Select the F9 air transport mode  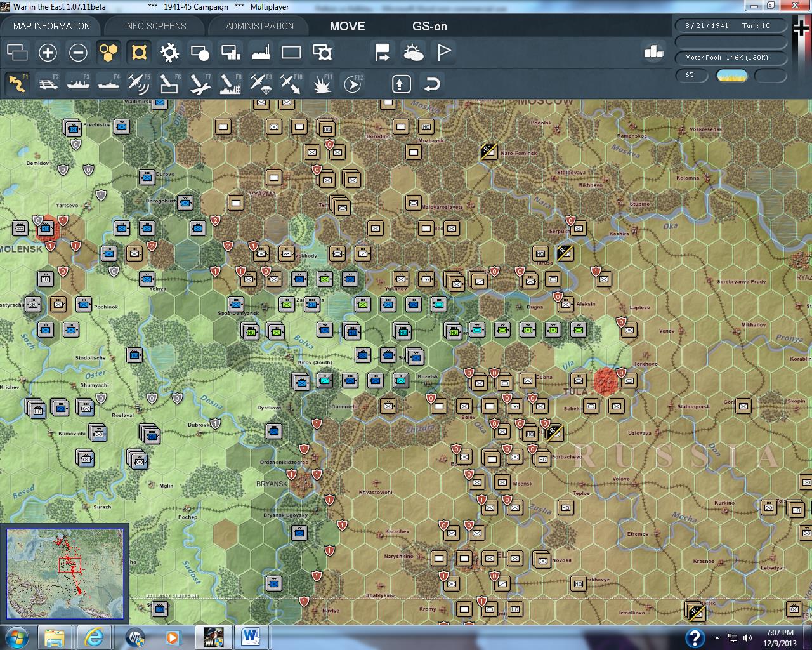click(x=261, y=84)
